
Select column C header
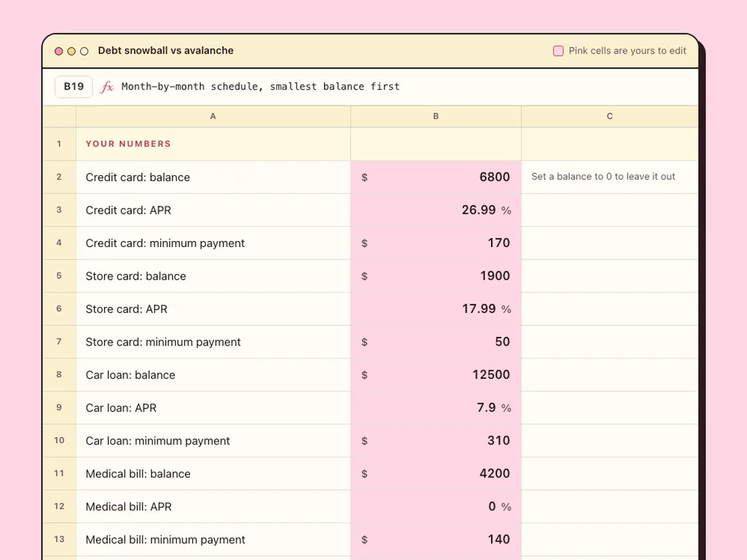(x=610, y=116)
